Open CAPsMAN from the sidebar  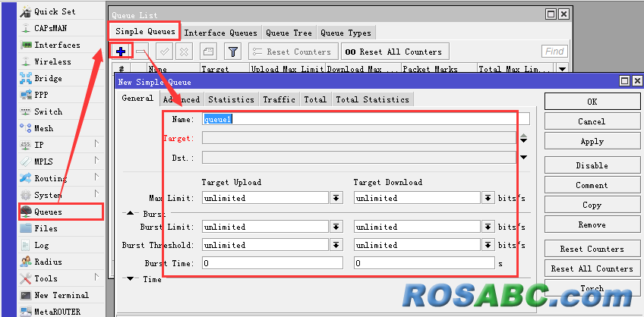50,28
